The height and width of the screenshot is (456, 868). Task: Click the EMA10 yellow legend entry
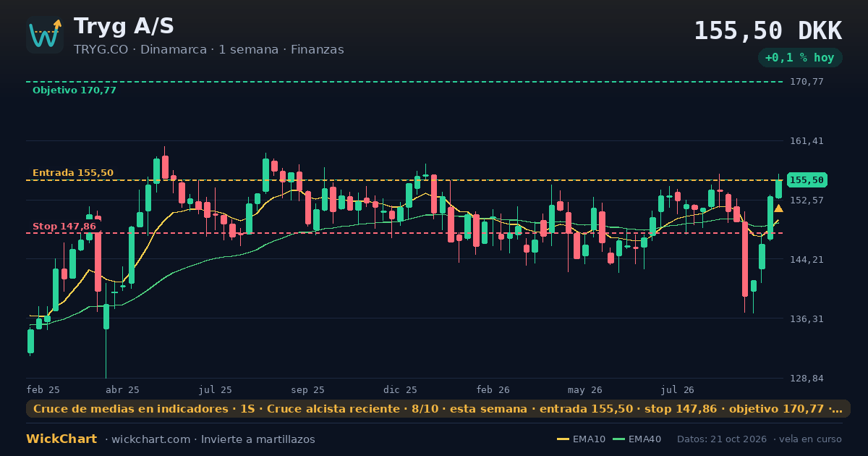581,439
